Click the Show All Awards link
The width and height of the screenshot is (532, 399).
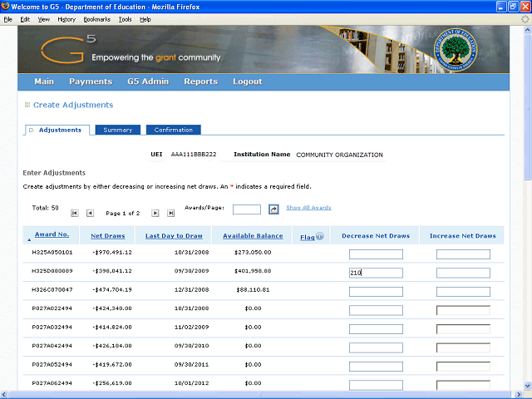point(308,208)
